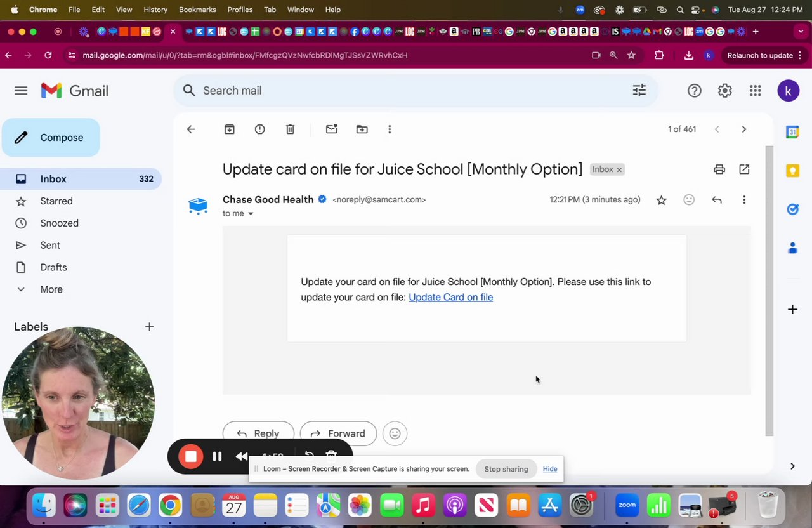The width and height of the screenshot is (812, 528).
Task: Click Stop sharing in Loom banner
Action: [506, 469]
